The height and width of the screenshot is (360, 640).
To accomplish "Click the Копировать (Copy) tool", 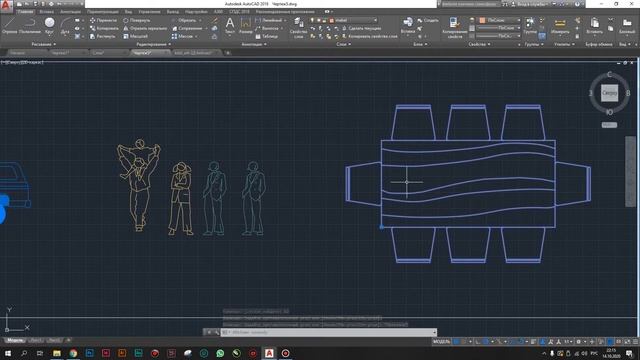I will pos(104,28).
